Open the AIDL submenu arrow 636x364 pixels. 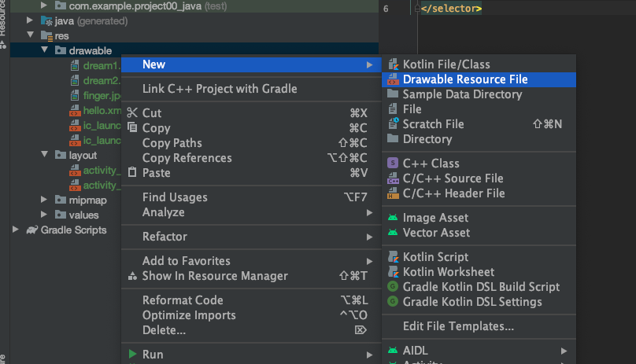click(564, 351)
